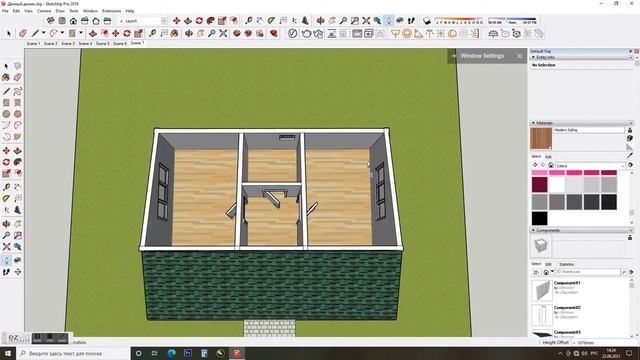
Task: Open the Line tool dropdown arrow
Action: coord(43,33)
